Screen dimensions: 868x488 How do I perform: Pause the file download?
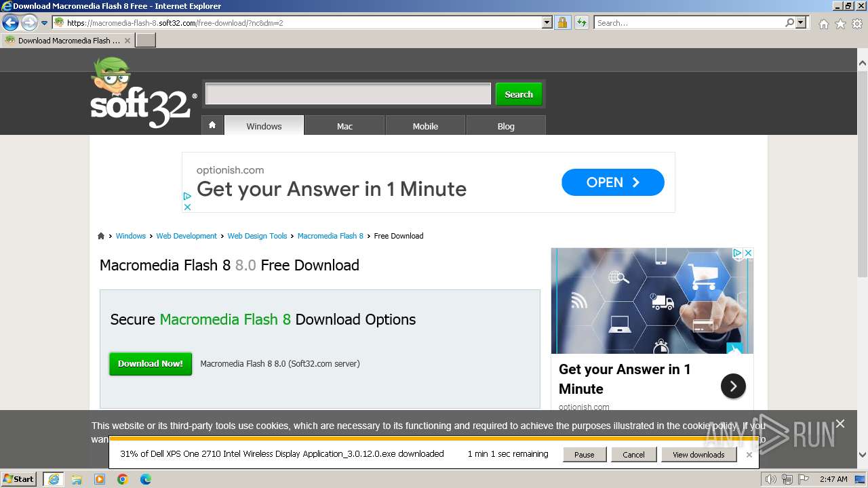point(584,455)
